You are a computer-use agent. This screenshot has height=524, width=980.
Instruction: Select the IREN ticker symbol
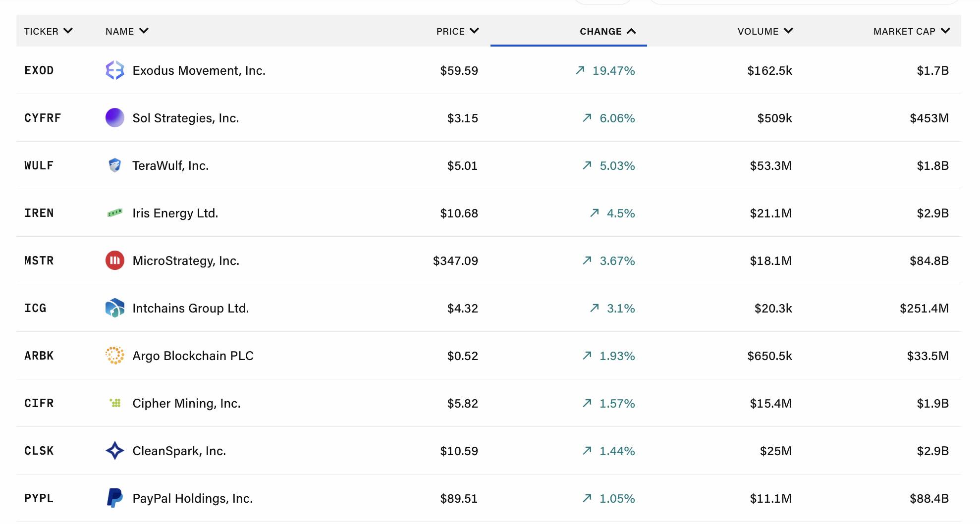point(39,213)
